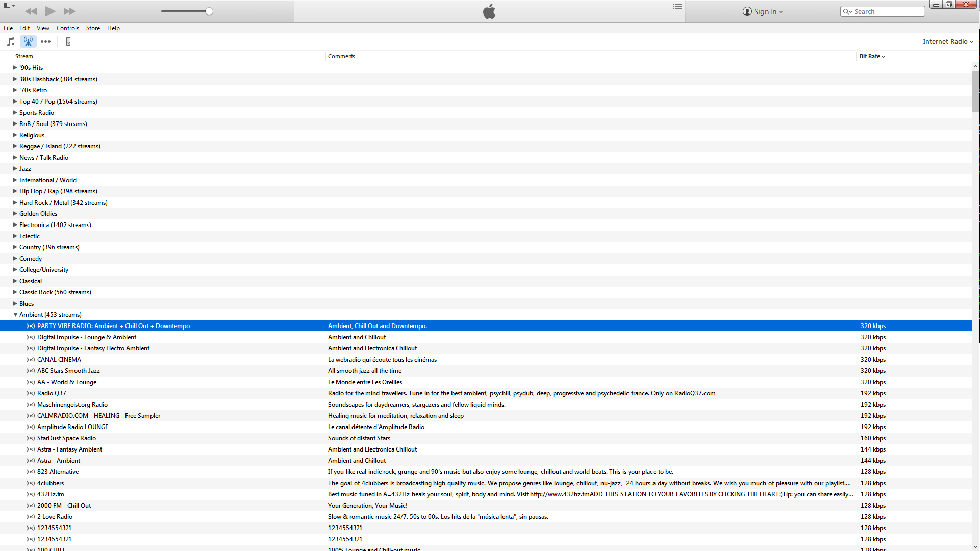Select the Sports Radio row

pos(486,113)
